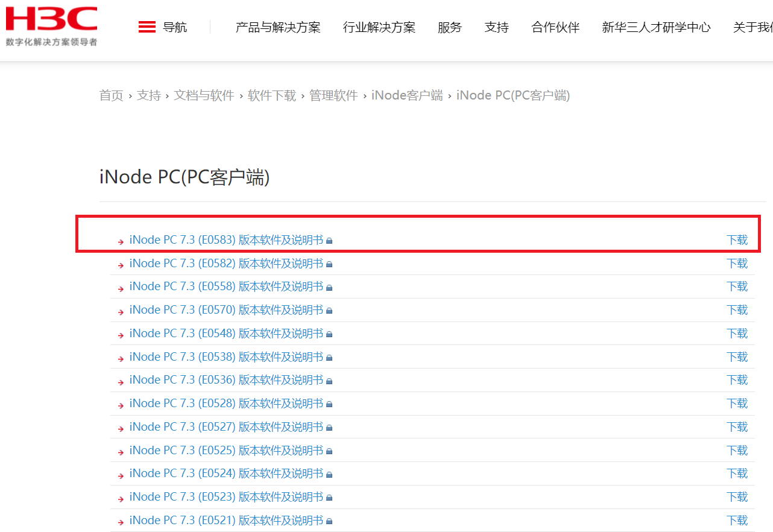Open iNode PC 7.3 (E0524) 版本软件及说明书
Image resolution: width=773 pixels, height=532 pixels.
tap(226, 473)
